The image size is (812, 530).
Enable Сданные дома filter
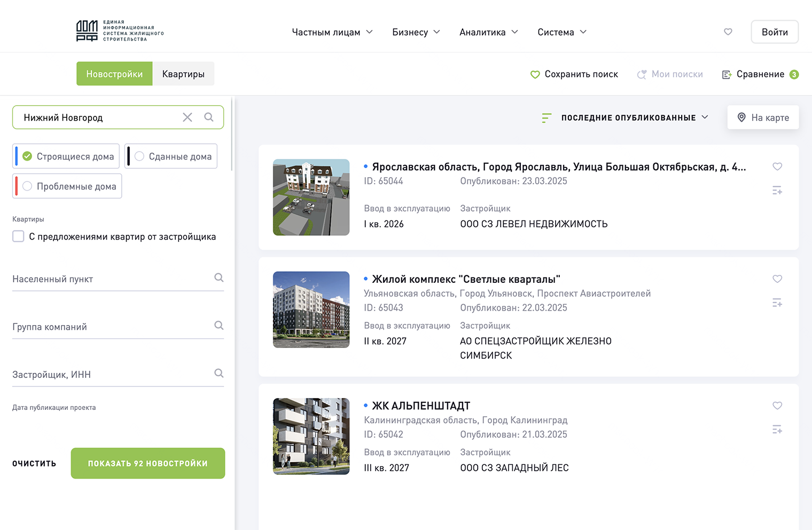pos(171,156)
